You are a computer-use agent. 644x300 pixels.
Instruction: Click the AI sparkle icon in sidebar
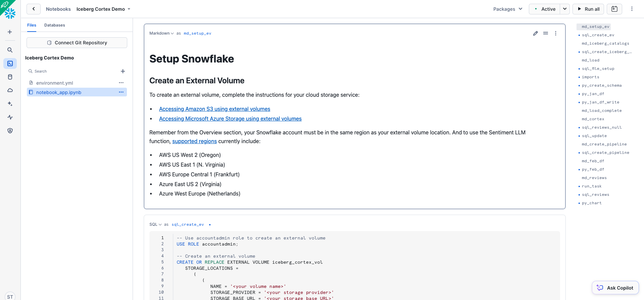pyautogui.click(x=10, y=104)
